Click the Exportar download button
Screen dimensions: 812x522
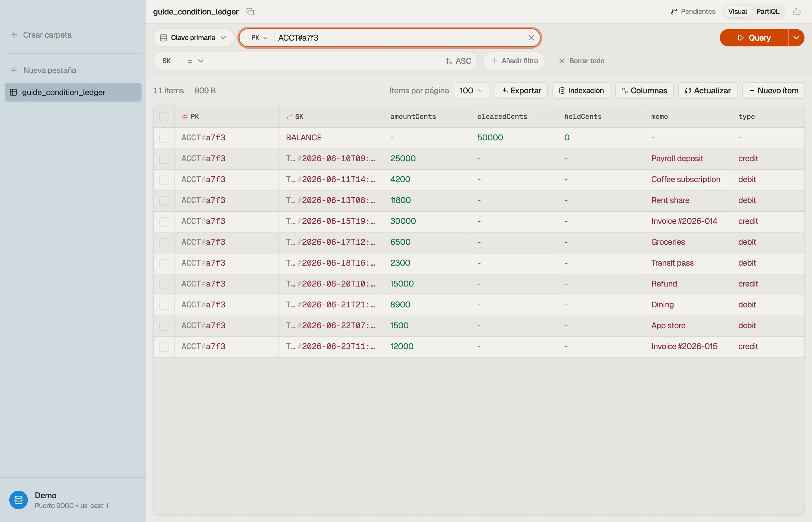click(x=521, y=90)
